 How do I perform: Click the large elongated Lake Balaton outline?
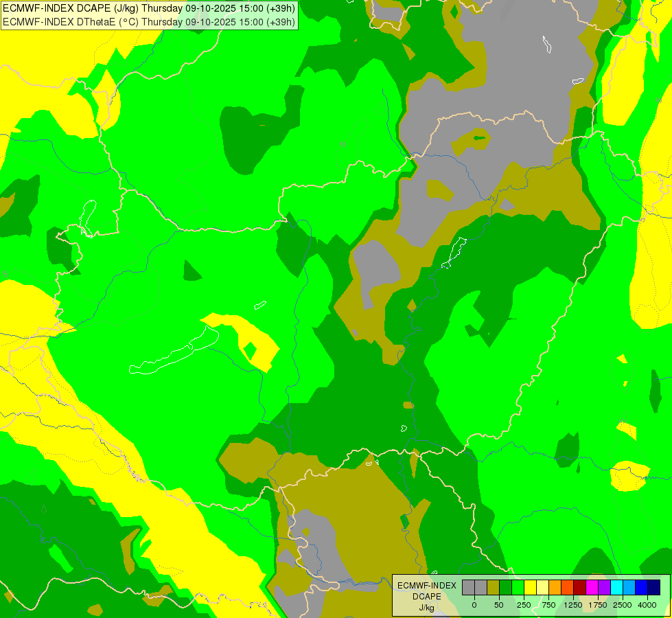pos(174,351)
